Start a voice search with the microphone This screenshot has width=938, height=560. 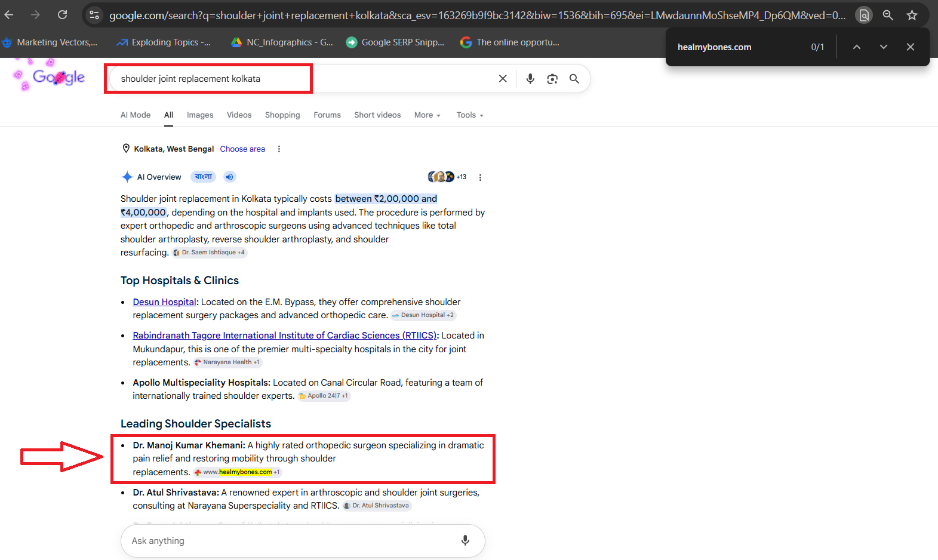coord(530,79)
